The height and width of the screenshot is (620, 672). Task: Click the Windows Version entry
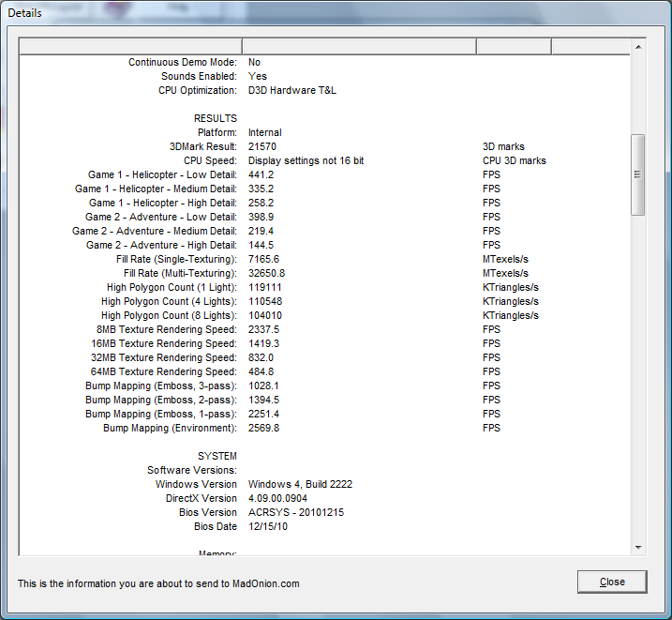[x=196, y=485]
